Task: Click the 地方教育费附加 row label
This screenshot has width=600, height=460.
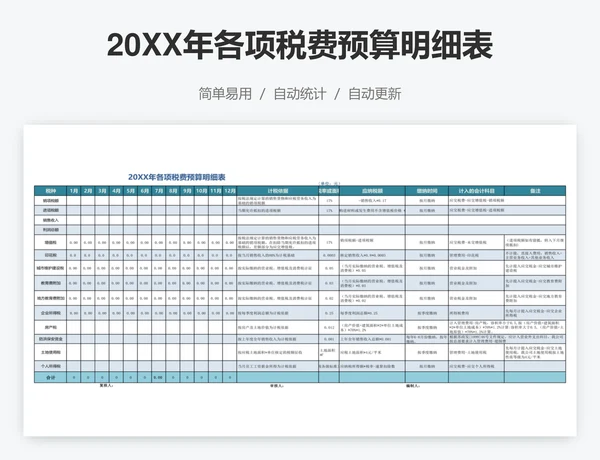Action: point(51,298)
